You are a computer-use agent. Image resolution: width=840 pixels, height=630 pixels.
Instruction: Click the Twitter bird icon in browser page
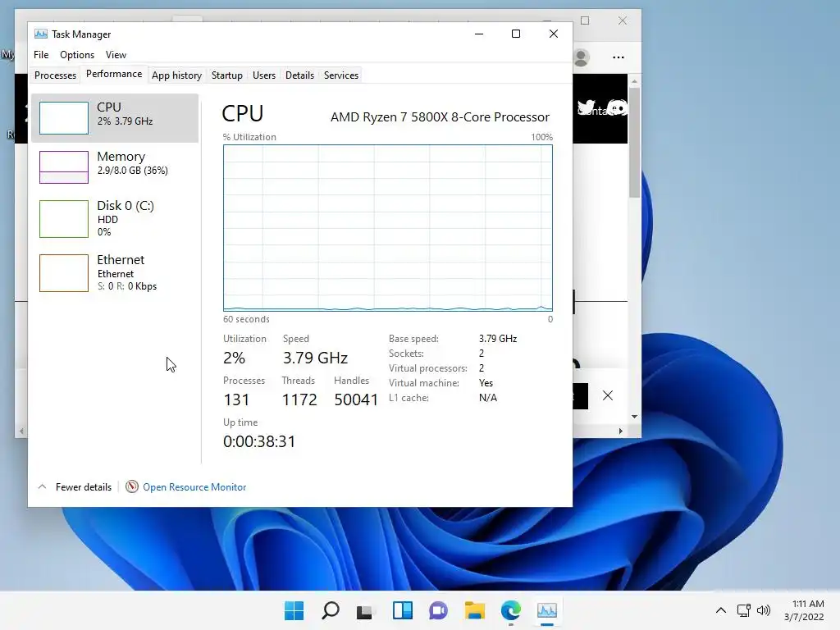[587, 107]
